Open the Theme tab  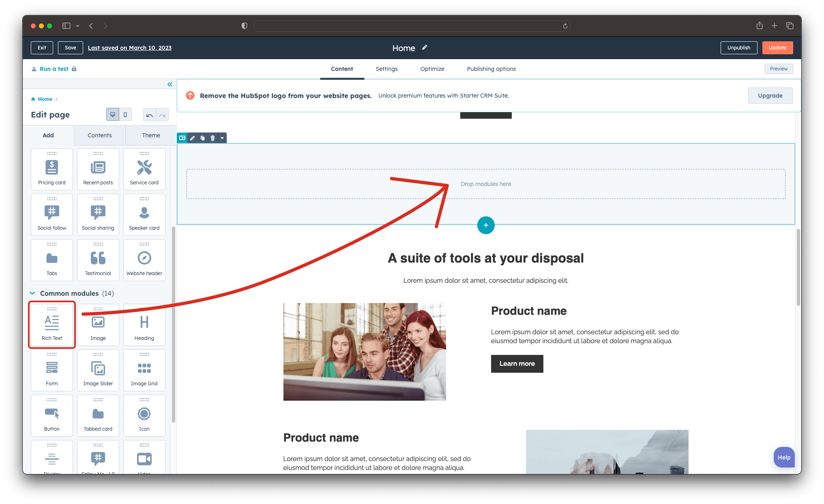point(150,135)
